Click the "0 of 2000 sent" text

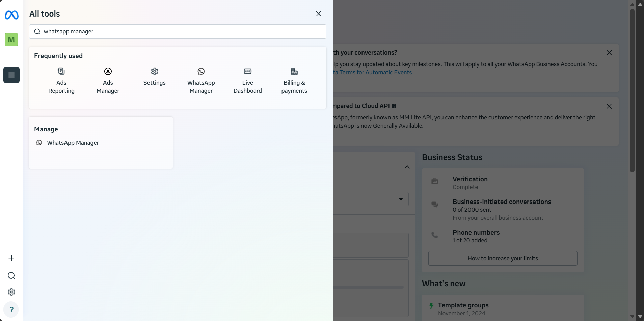tap(472, 210)
